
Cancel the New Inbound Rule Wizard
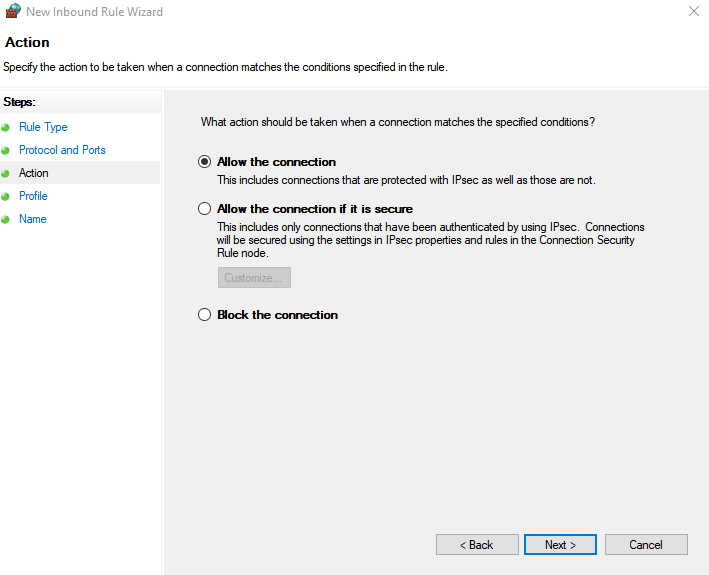tap(646, 545)
